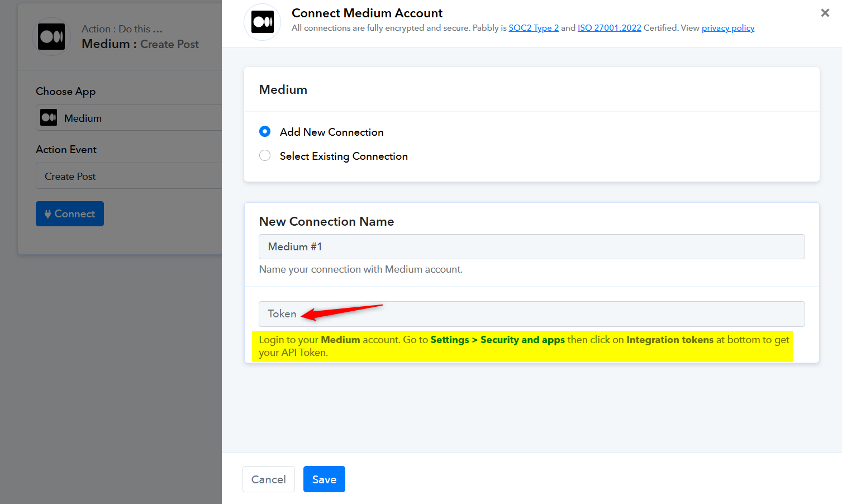Image resolution: width=842 pixels, height=504 pixels.
Task: Follow the privacy policy link
Action: tap(727, 28)
